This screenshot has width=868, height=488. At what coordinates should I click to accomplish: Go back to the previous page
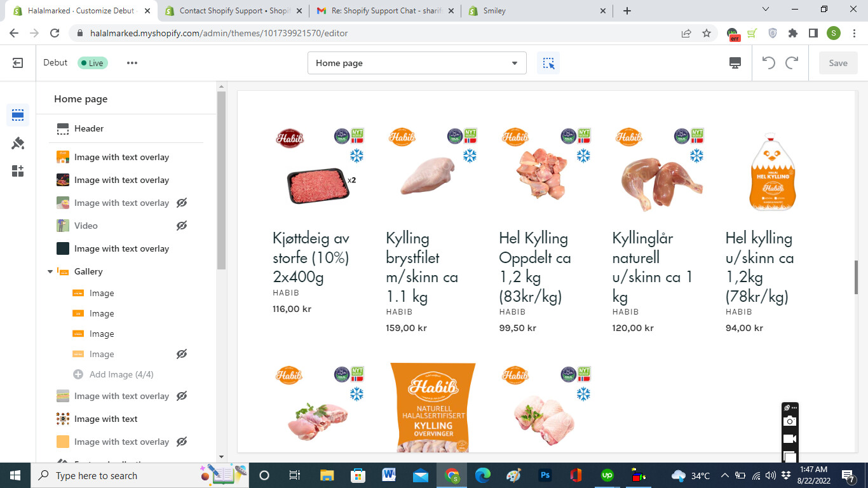pyautogui.click(x=14, y=33)
